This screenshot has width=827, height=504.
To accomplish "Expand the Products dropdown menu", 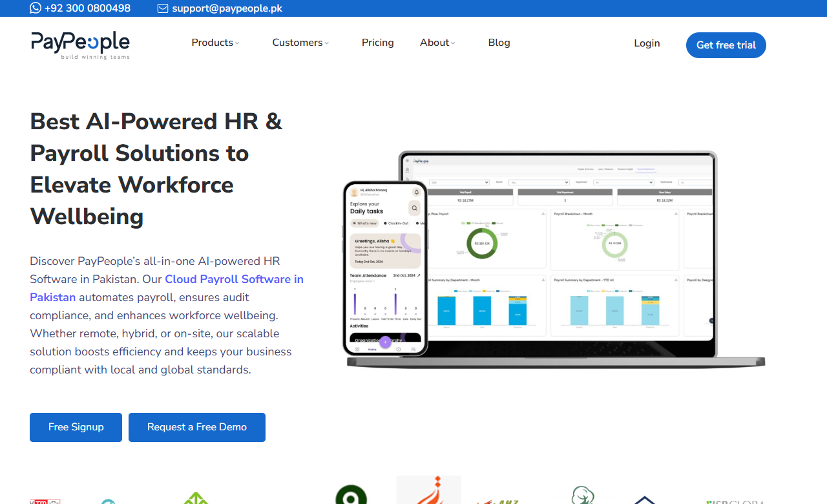I will 215,42.
